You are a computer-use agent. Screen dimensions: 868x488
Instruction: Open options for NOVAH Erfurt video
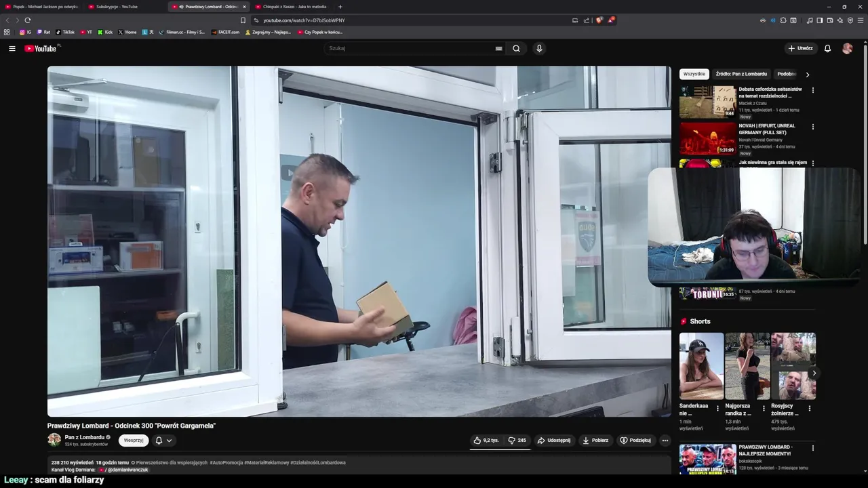[x=813, y=127]
